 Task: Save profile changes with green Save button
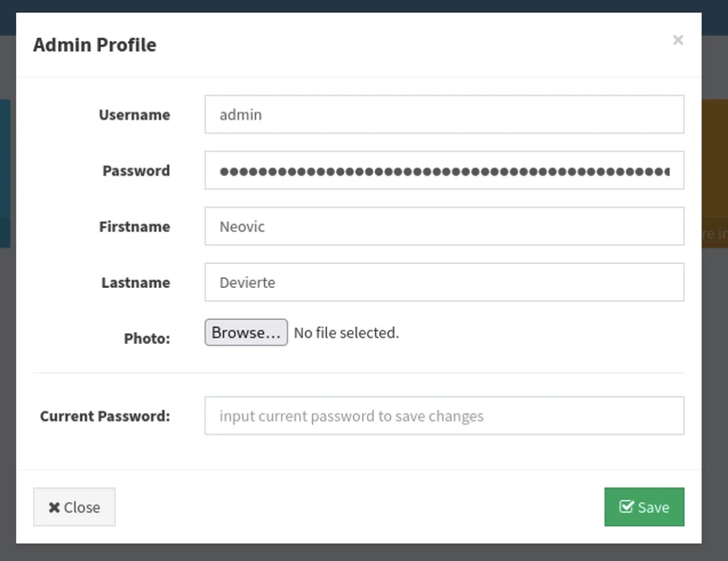[x=644, y=507]
